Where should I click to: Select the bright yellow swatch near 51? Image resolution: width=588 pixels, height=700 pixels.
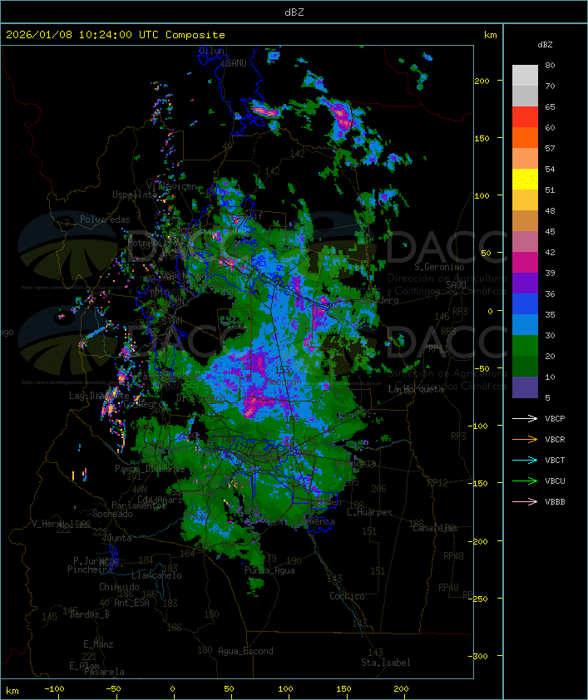tap(525, 180)
